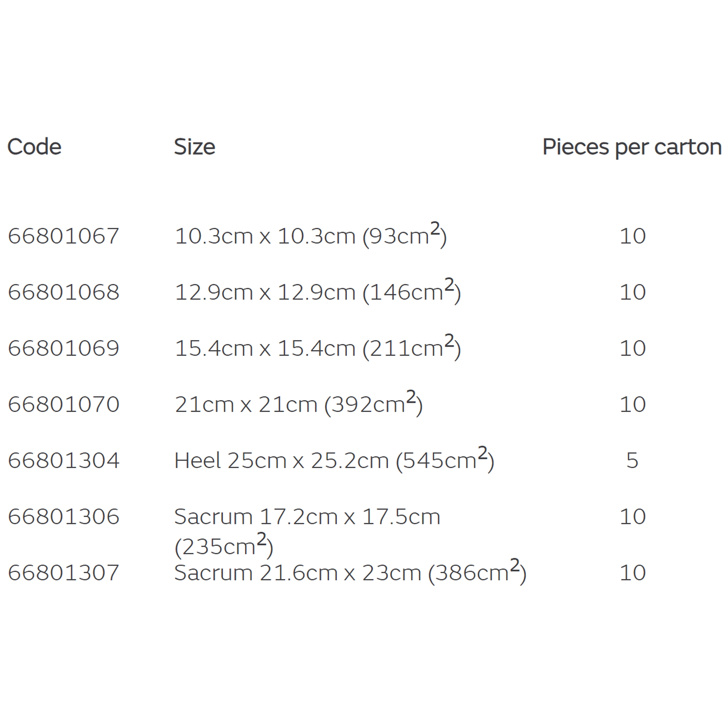Select product code 66801306
This screenshot has height=728, width=728.
[63, 517]
